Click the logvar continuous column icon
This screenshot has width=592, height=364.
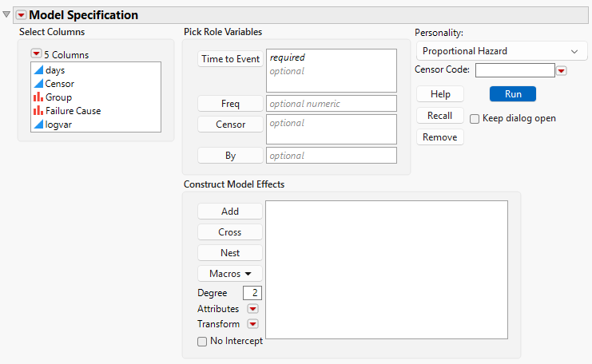pyautogui.click(x=38, y=125)
